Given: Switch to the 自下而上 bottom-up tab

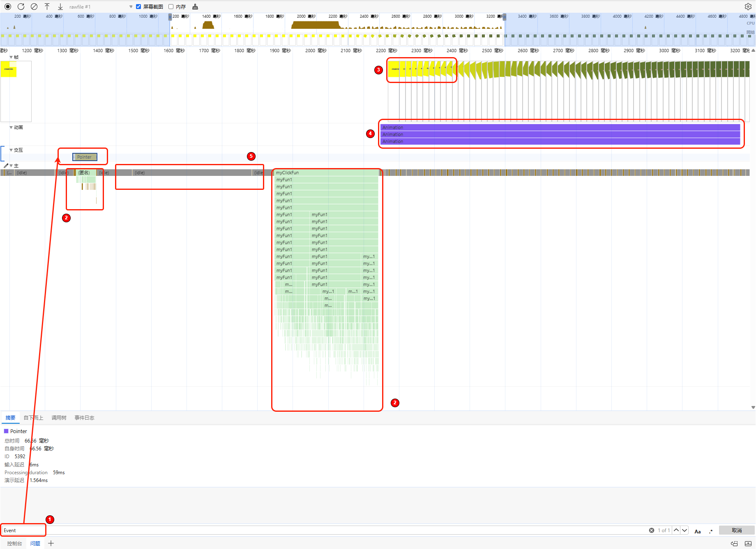Looking at the screenshot, I should [33, 418].
